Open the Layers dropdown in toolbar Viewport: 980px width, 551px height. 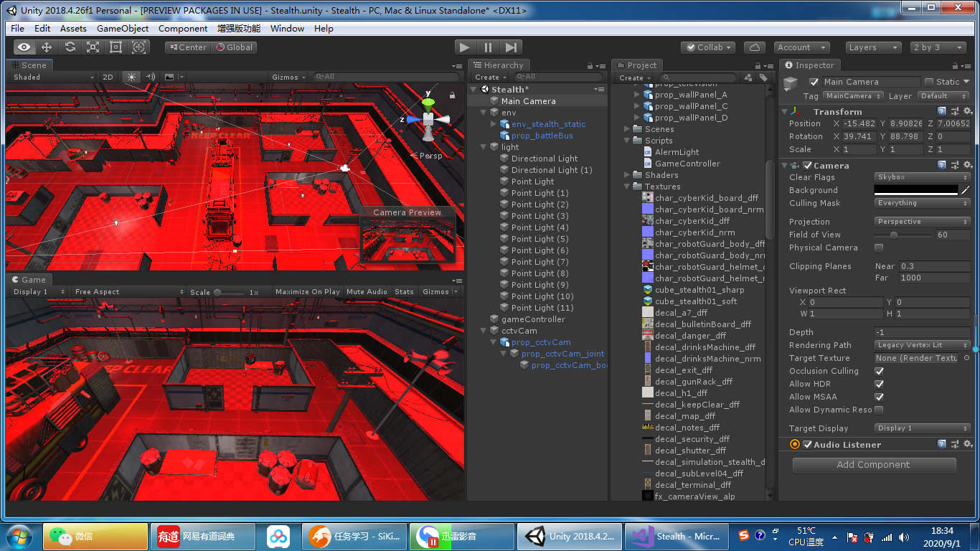click(x=872, y=47)
